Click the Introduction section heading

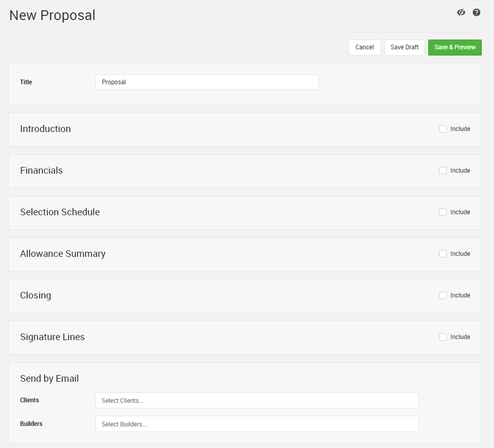tap(45, 128)
